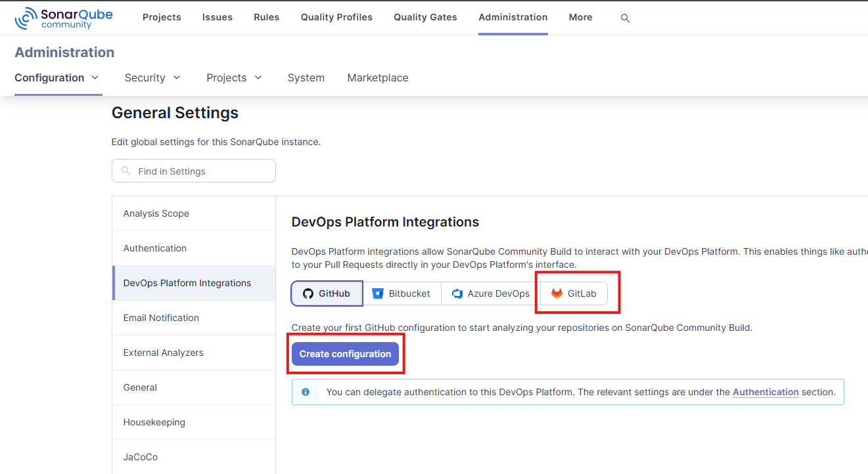Expand the Projects administration dropdown

coord(235,77)
